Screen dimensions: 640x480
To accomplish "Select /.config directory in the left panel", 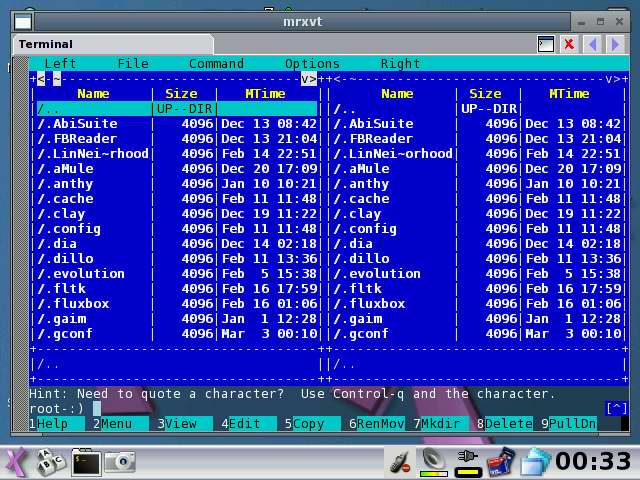I will pos(68,229).
